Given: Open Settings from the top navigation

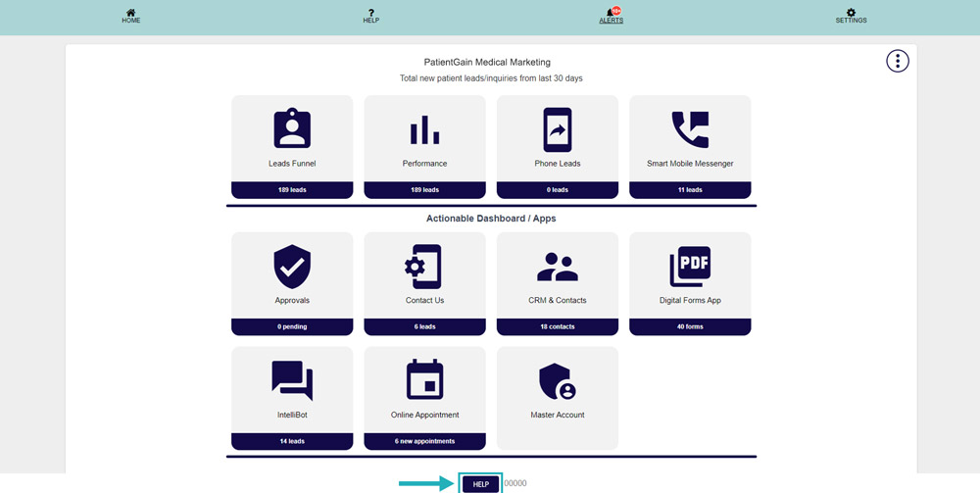Looking at the screenshot, I should click(851, 16).
